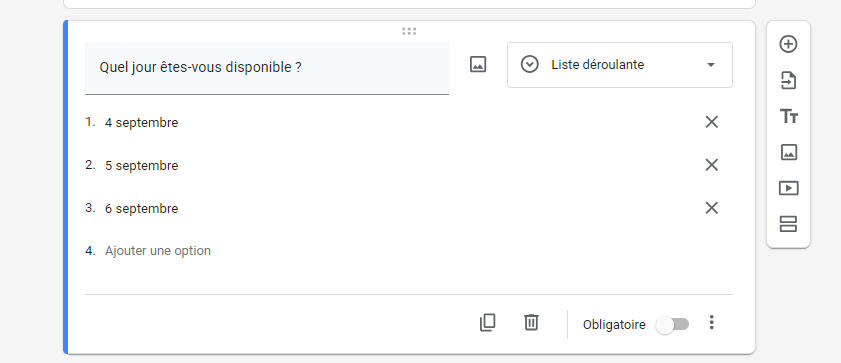Edit the question title text field
The height and width of the screenshot is (363, 841).
click(x=267, y=68)
